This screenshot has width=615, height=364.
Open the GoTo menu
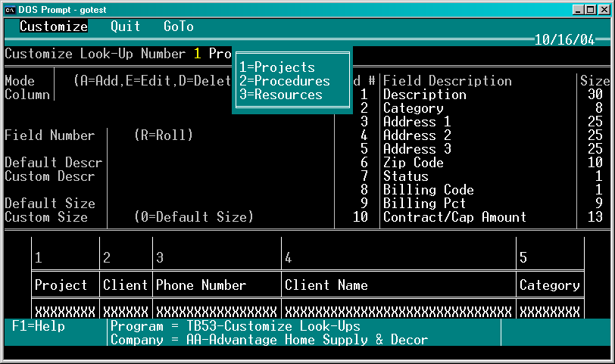pos(179,26)
